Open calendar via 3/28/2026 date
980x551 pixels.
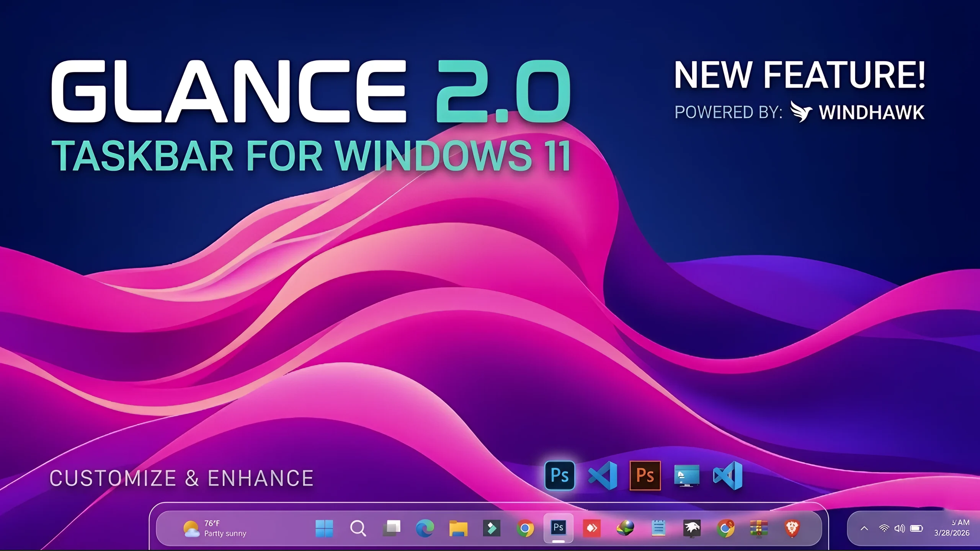point(952,533)
